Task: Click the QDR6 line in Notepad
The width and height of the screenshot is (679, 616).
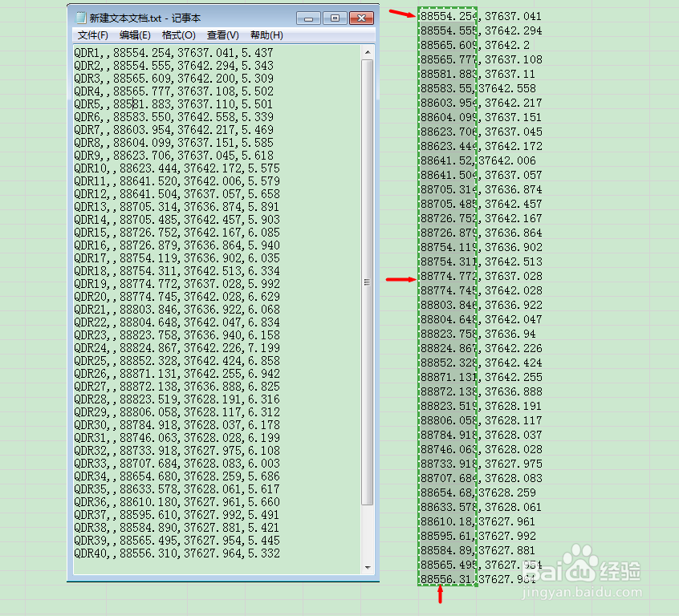Action: point(173,117)
